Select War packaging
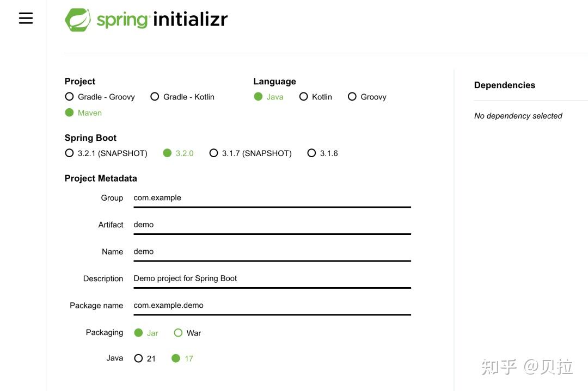The height and width of the screenshot is (391, 588). click(187, 333)
